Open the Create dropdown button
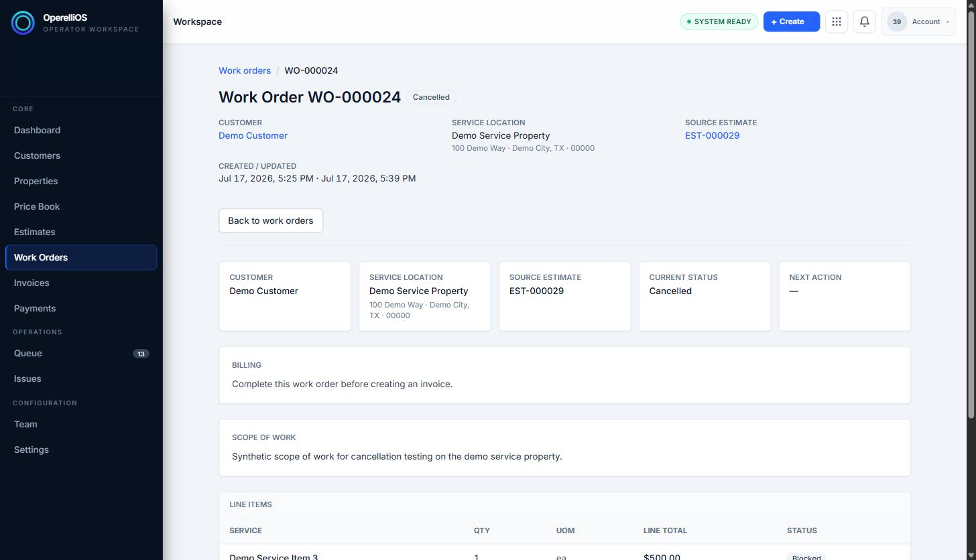The image size is (976, 560). (x=792, y=21)
